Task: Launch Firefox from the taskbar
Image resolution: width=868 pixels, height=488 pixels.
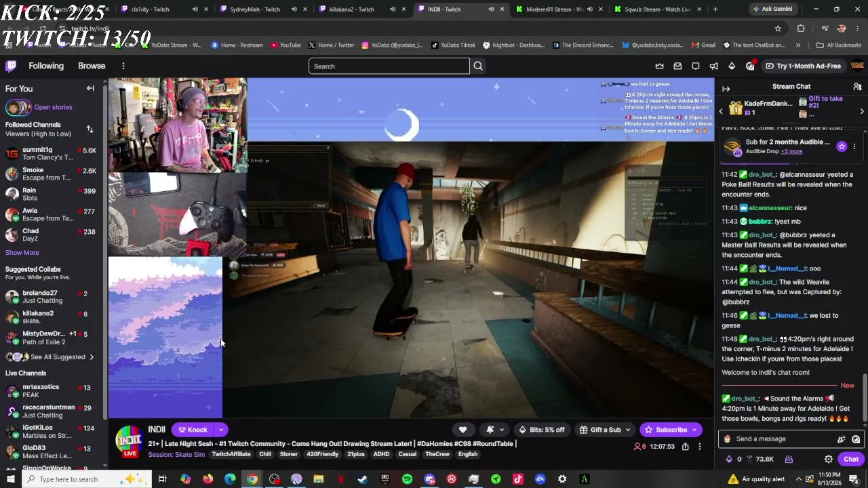Action: point(208,479)
